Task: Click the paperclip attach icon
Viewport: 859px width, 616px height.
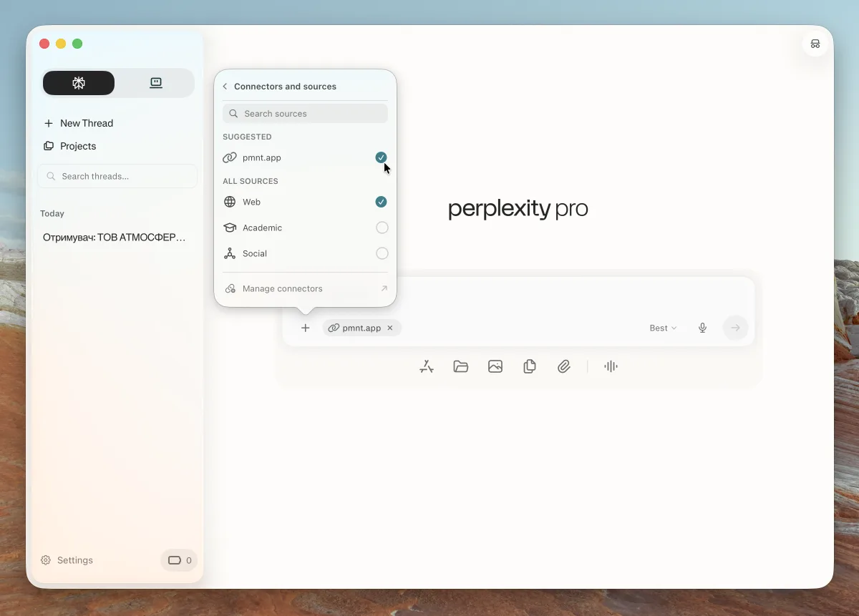Action: (x=564, y=366)
